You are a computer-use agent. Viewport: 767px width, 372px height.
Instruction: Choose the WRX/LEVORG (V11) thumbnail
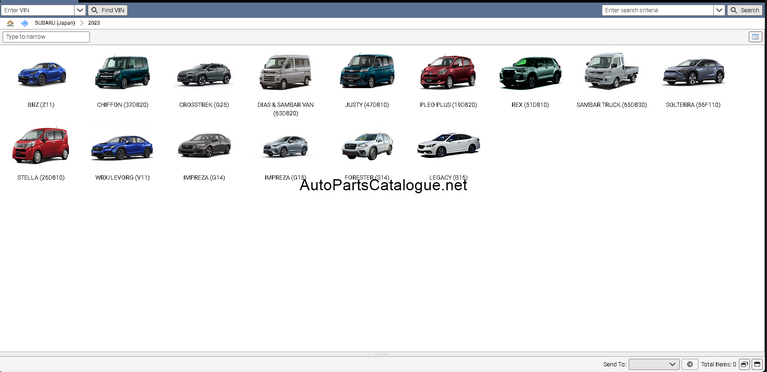click(122, 147)
